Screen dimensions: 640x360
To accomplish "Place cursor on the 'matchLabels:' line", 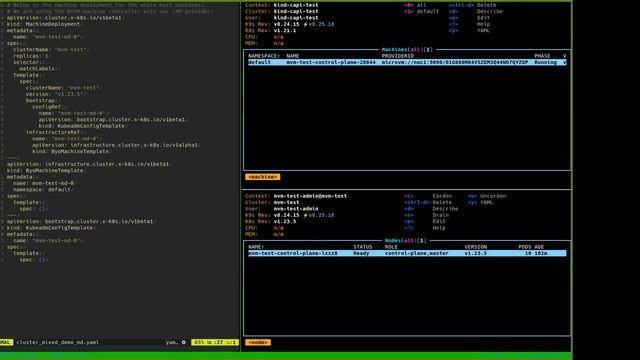I will pyautogui.click(x=39, y=69).
